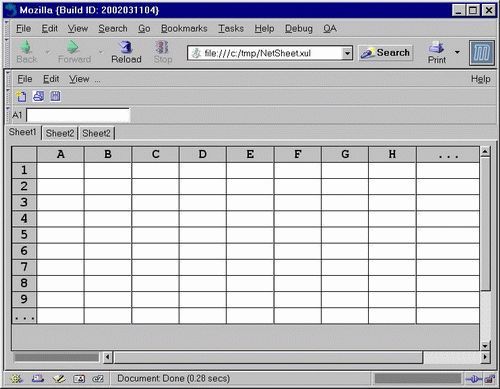
Task: Expand the URL bar history dropdown
Action: (x=347, y=53)
